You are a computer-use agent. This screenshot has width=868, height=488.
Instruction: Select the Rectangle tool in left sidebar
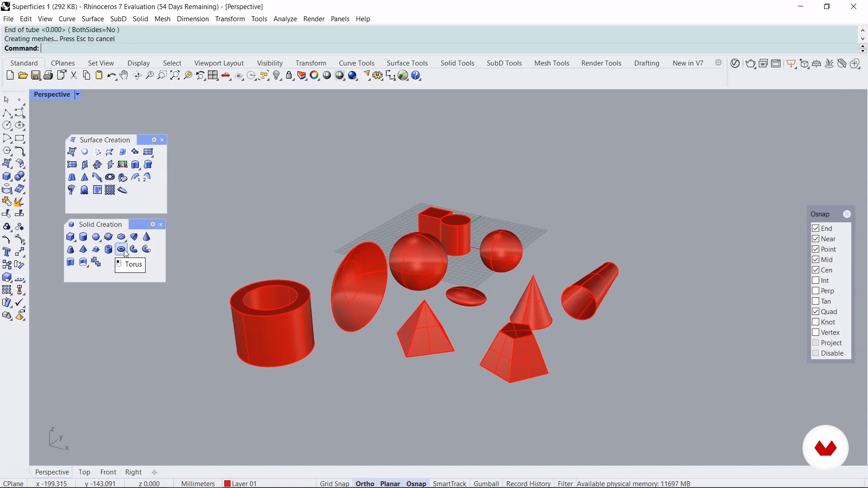tap(19, 138)
